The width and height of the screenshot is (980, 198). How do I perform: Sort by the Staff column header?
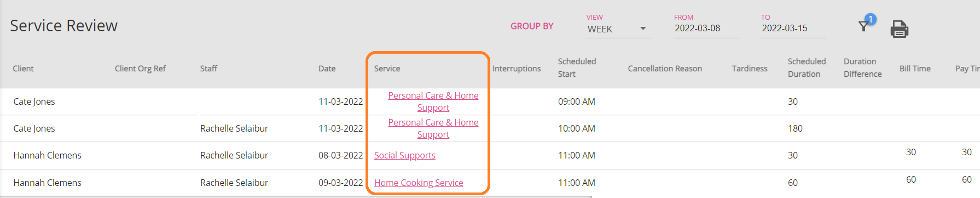[x=208, y=69]
